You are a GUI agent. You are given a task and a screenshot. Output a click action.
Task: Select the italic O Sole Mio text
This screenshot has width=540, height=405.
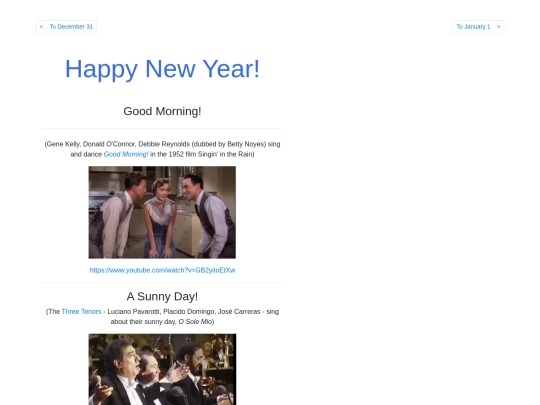[x=195, y=322]
